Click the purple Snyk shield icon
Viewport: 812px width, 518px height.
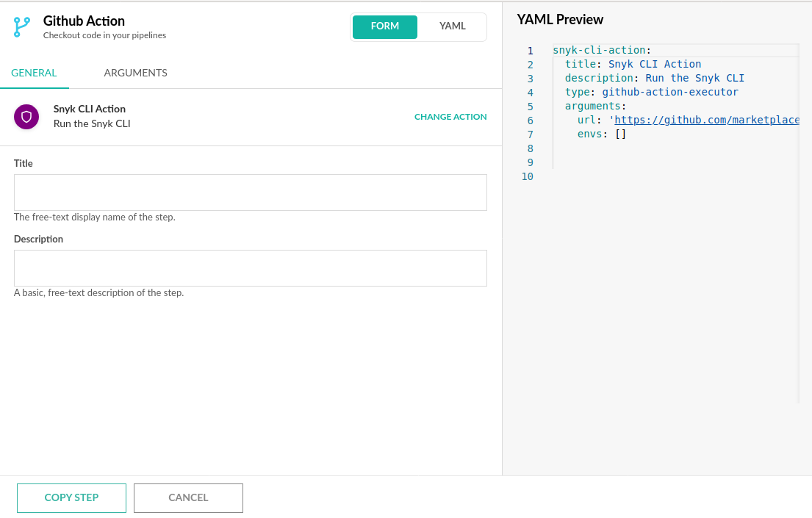(x=26, y=117)
